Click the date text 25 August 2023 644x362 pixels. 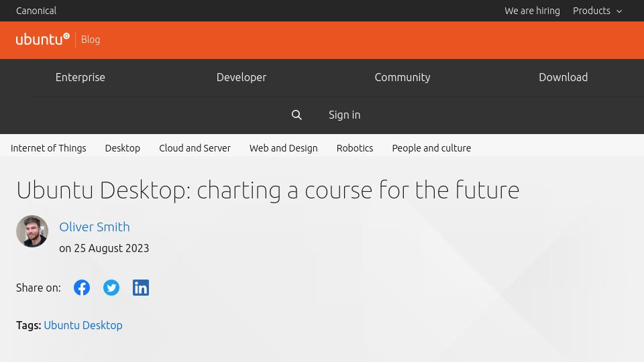[x=111, y=248]
